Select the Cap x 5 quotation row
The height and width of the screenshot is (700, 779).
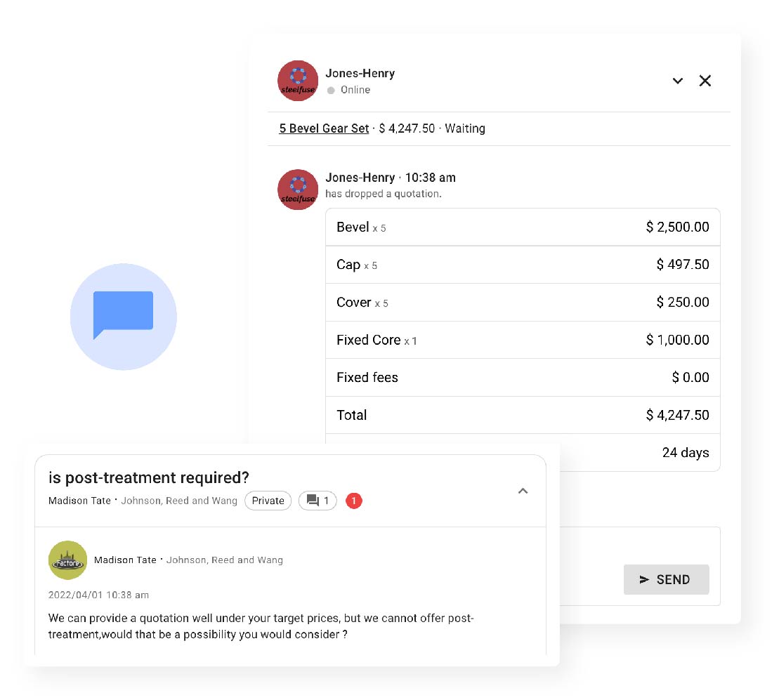[523, 265]
